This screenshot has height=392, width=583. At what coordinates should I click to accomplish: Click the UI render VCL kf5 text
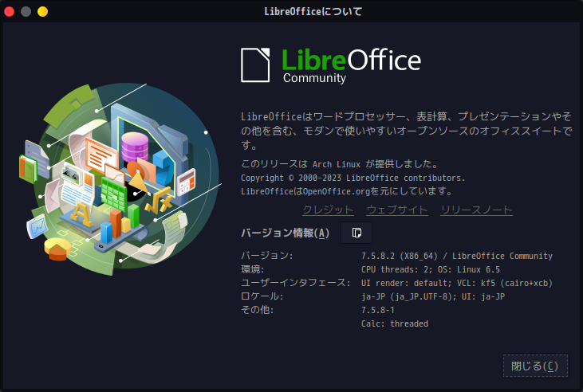[x=457, y=283]
